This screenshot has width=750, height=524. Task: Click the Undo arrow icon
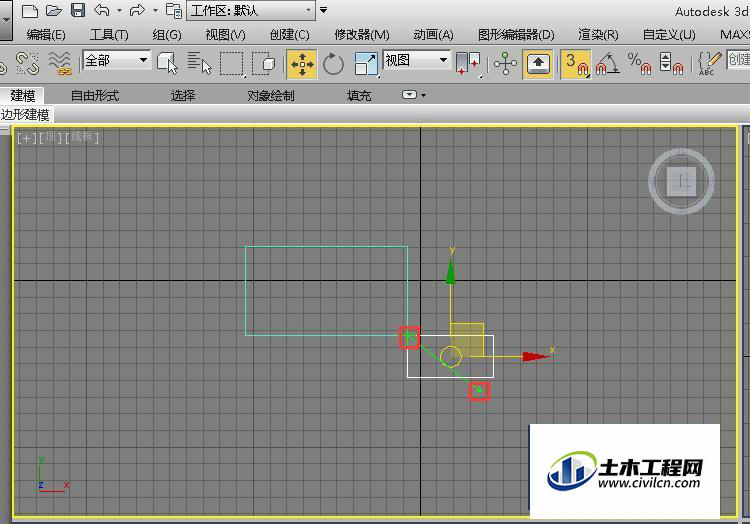(102, 10)
